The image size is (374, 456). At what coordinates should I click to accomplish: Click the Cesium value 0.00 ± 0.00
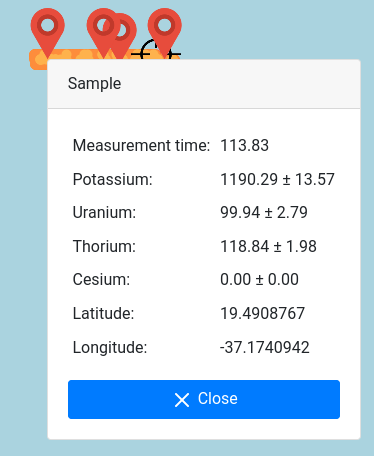coord(259,279)
